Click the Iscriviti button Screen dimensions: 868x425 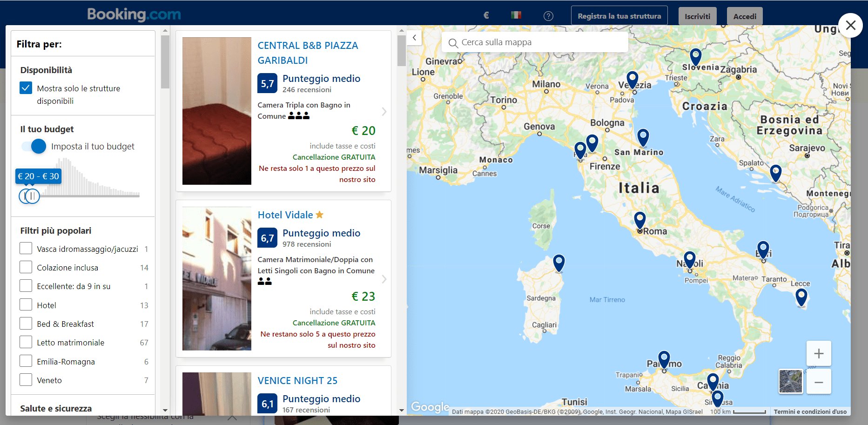click(697, 16)
